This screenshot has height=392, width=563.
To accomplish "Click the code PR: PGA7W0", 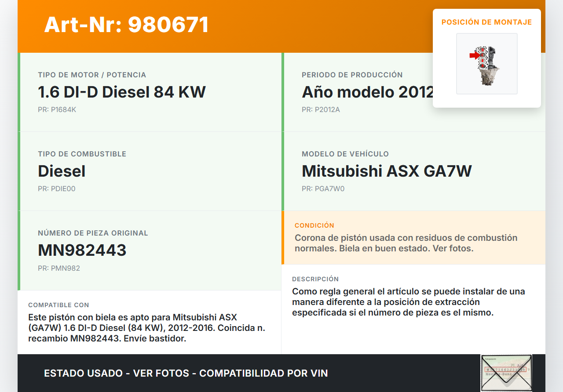I will pos(323,189).
